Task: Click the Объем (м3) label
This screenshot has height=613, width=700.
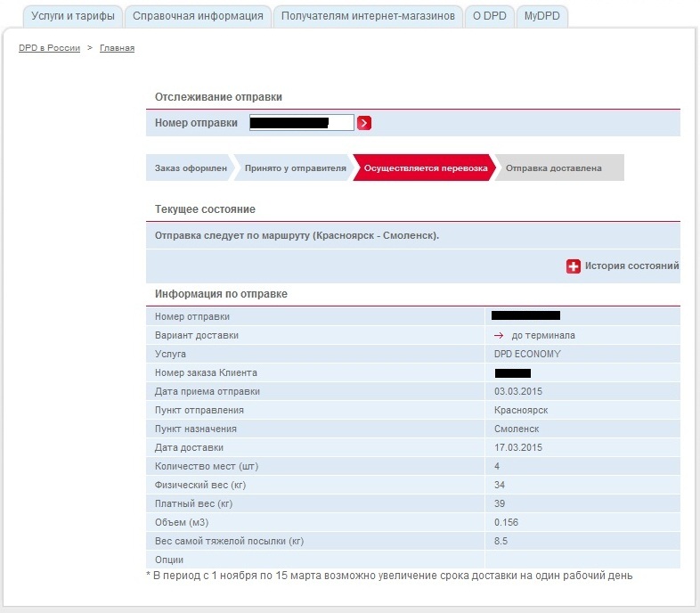Action: (182, 522)
